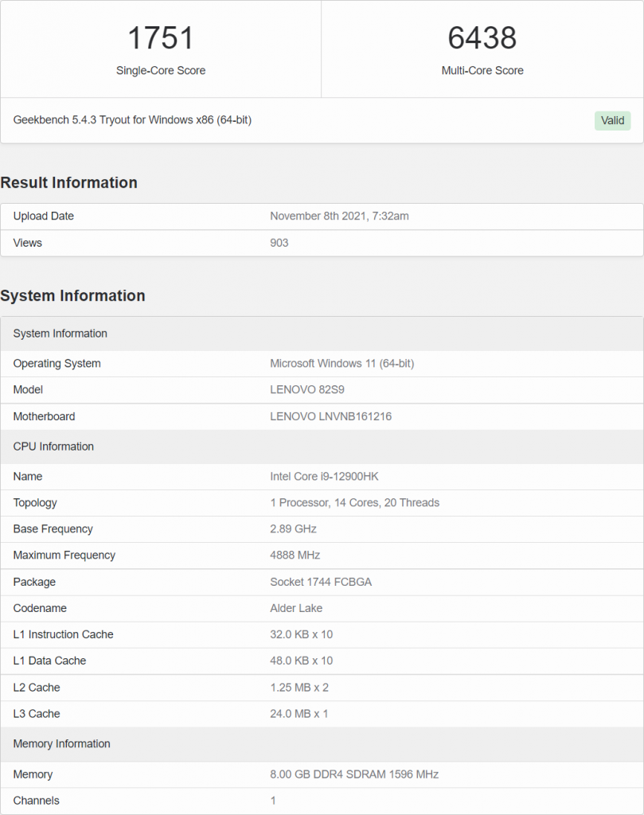Screen dimensions: 644x815
Task: Expand the CPU Information section header
Action: [53, 446]
